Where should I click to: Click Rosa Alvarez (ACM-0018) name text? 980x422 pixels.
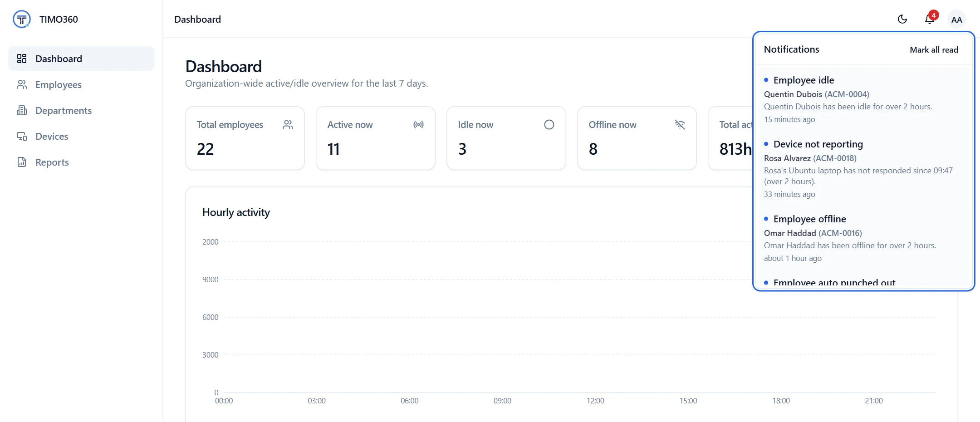(x=810, y=158)
